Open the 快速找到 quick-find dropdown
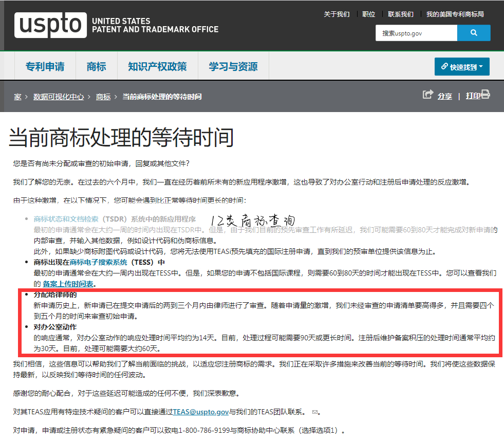This screenshot has width=504, height=440. pyautogui.click(x=462, y=67)
